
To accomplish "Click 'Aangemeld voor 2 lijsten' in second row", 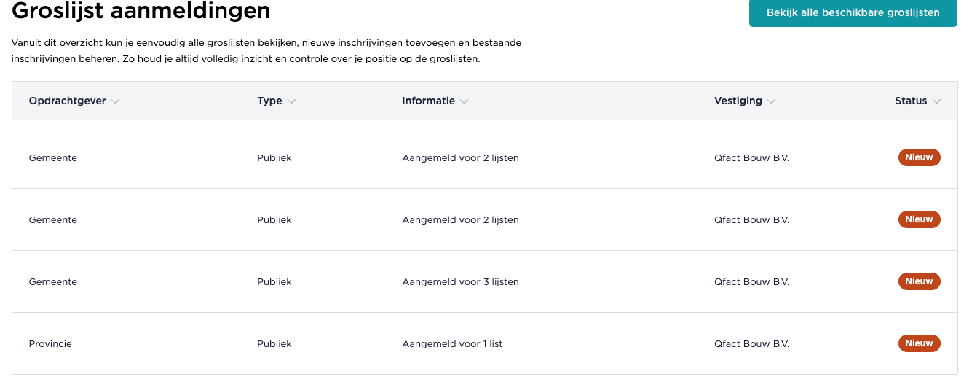I will click(460, 220).
